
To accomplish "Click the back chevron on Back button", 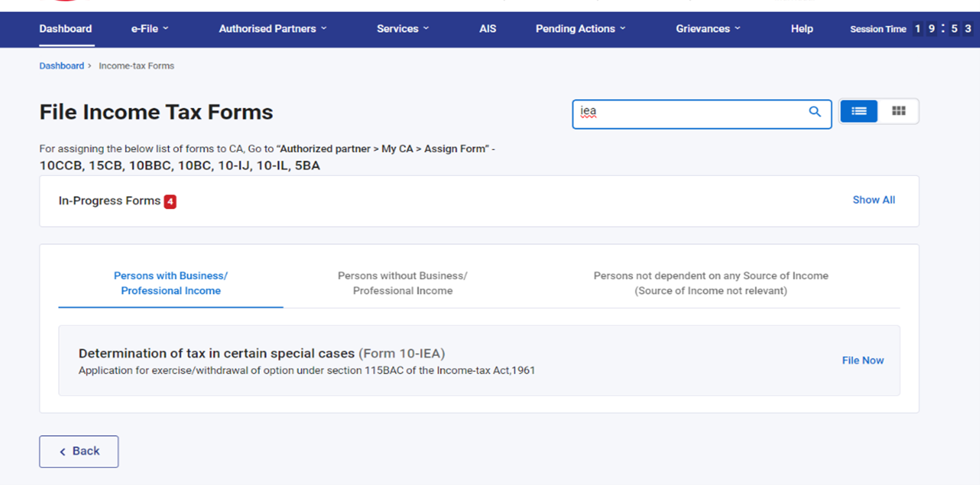I will coord(63,451).
